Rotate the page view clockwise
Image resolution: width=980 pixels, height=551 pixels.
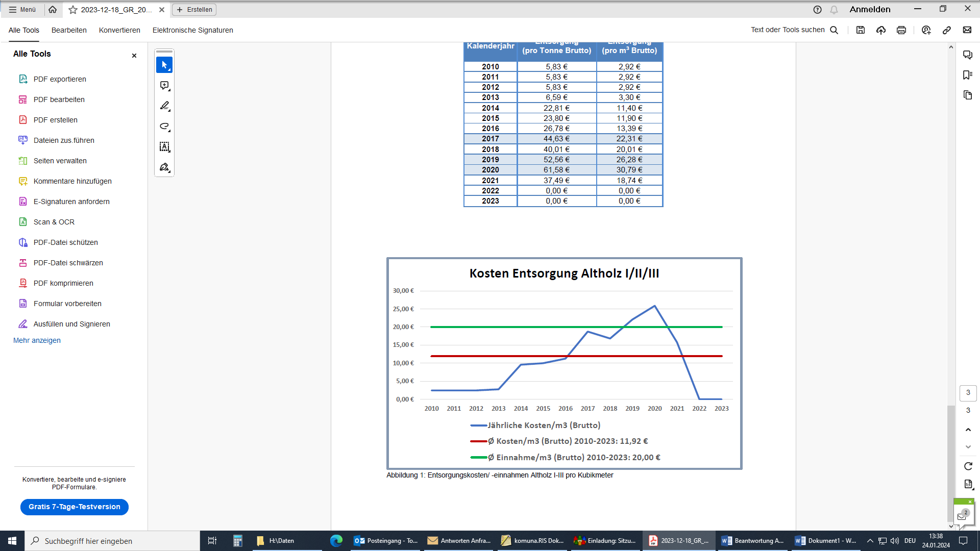click(968, 466)
